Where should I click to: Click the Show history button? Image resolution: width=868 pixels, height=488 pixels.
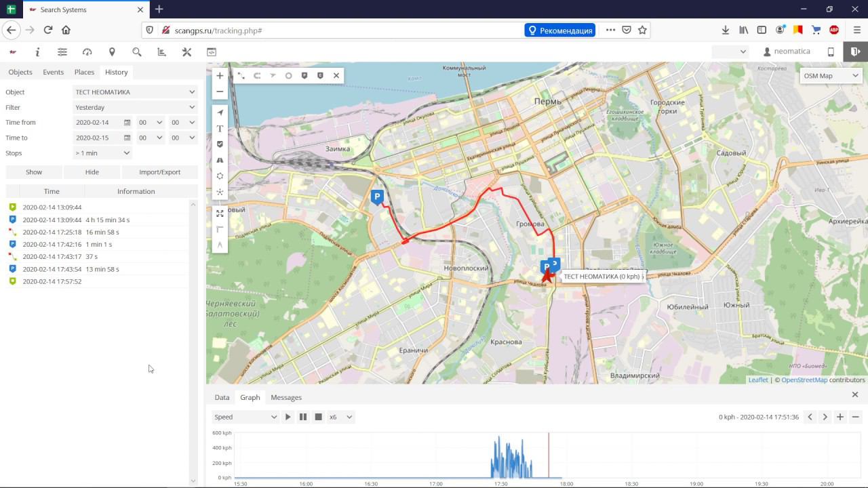[x=34, y=172]
